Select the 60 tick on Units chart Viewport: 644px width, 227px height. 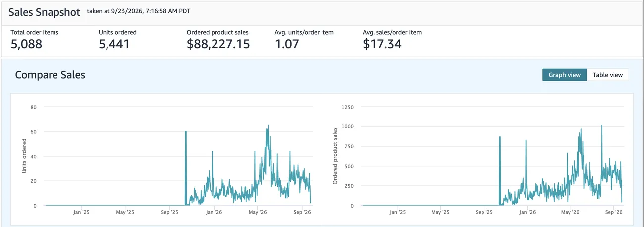(34, 131)
